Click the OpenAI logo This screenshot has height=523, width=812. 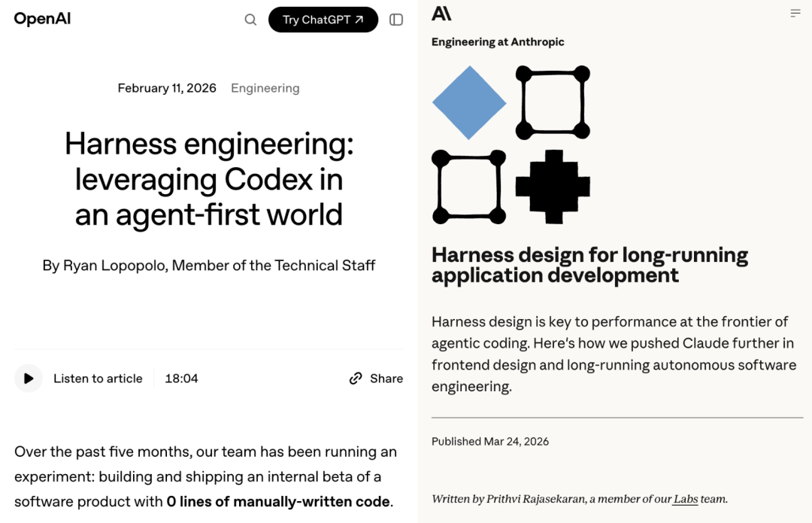[42, 20]
